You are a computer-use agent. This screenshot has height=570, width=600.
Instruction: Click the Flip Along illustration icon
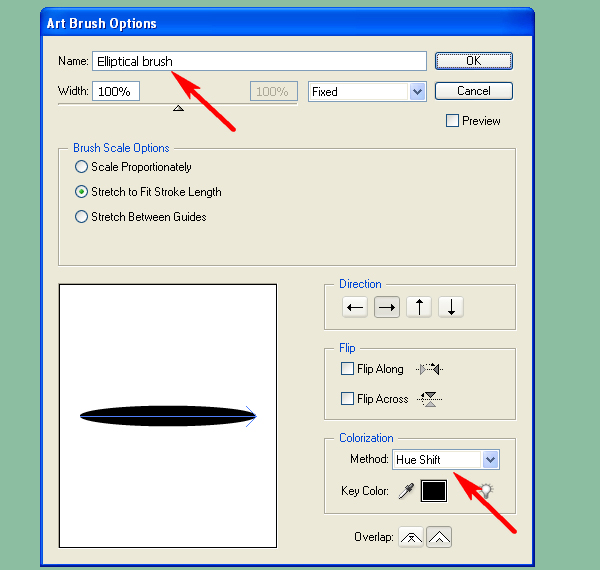429,369
